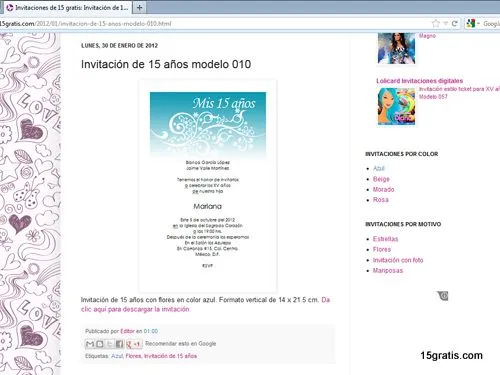Screen dimensions: 500x375
Task: Click 'Da clic aquí para descargar la invitación' link
Action: pos(205,304)
